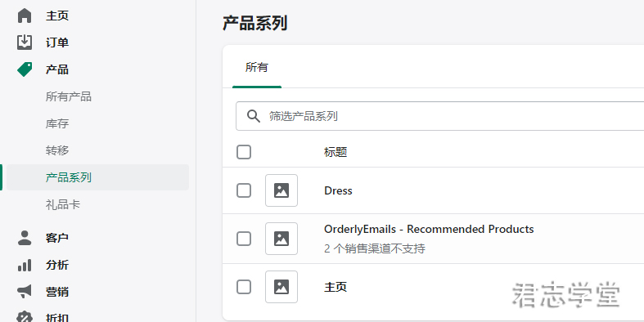The height and width of the screenshot is (322, 644).
Task: Click the 筛选产品系列 filter input field
Action: pos(440,116)
